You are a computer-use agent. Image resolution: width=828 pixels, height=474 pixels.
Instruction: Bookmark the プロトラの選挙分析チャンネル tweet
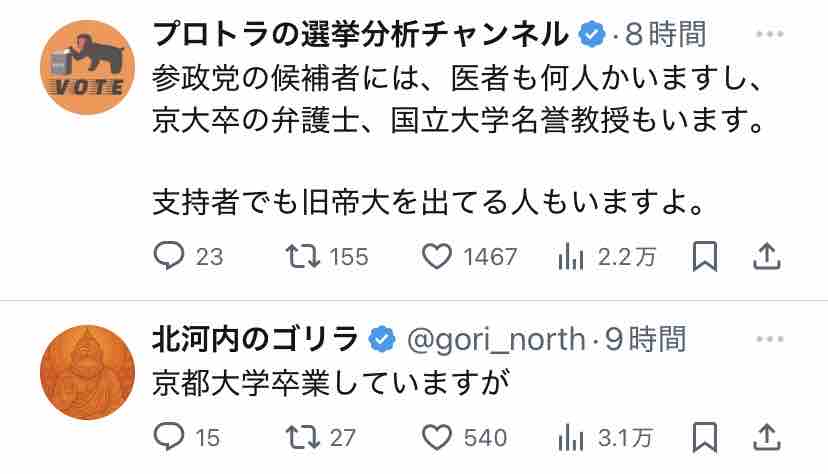(705, 257)
